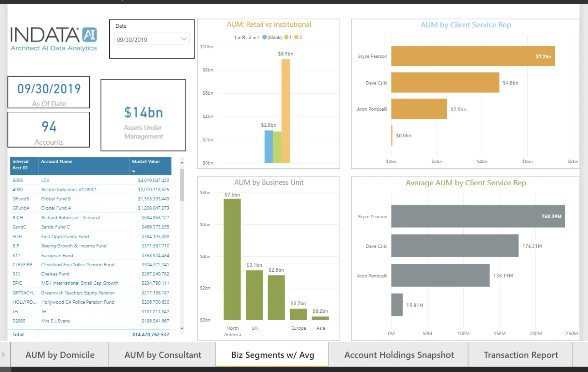The width and height of the screenshot is (588, 372).
Task: Click the Market Value sort arrow
Action: coord(134,171)
